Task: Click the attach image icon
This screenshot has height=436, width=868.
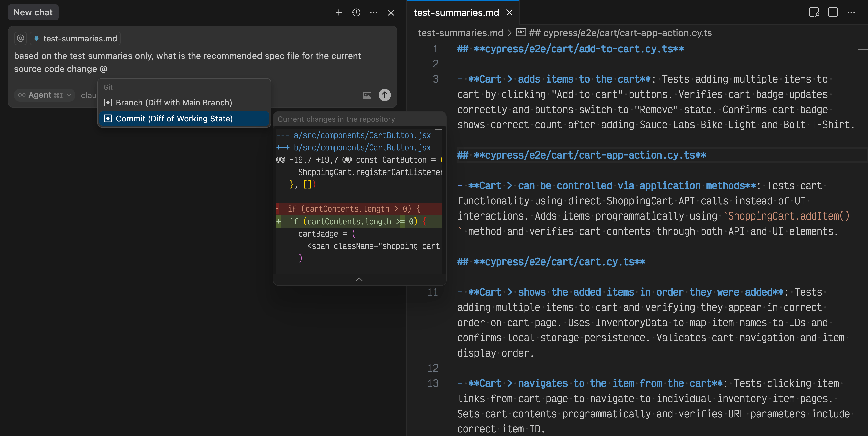Action: tap(367, 95)
